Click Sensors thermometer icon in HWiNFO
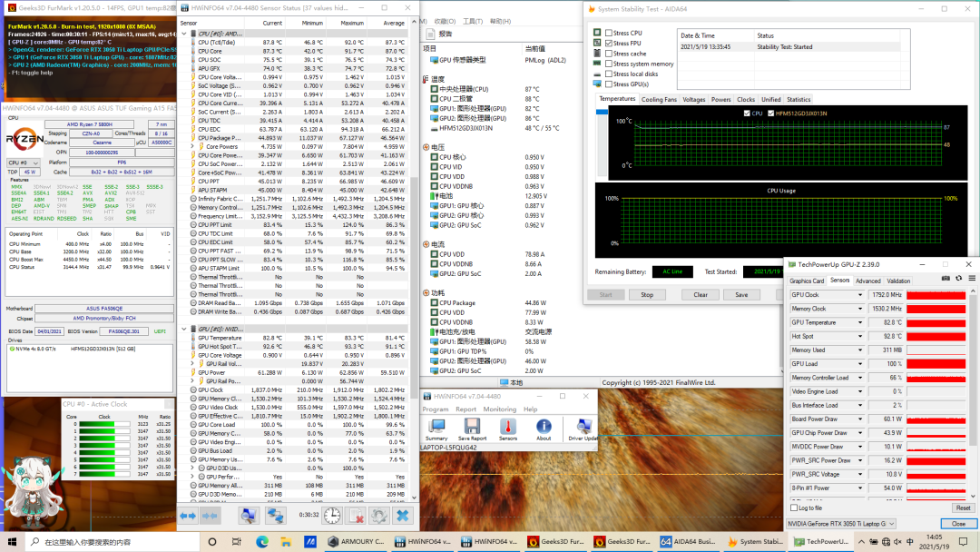 click(507, 429)
